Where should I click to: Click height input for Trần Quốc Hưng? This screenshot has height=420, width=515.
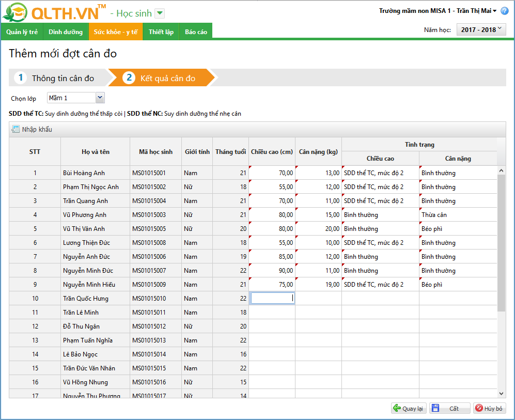pyautogui.click(x=272, y=298)
